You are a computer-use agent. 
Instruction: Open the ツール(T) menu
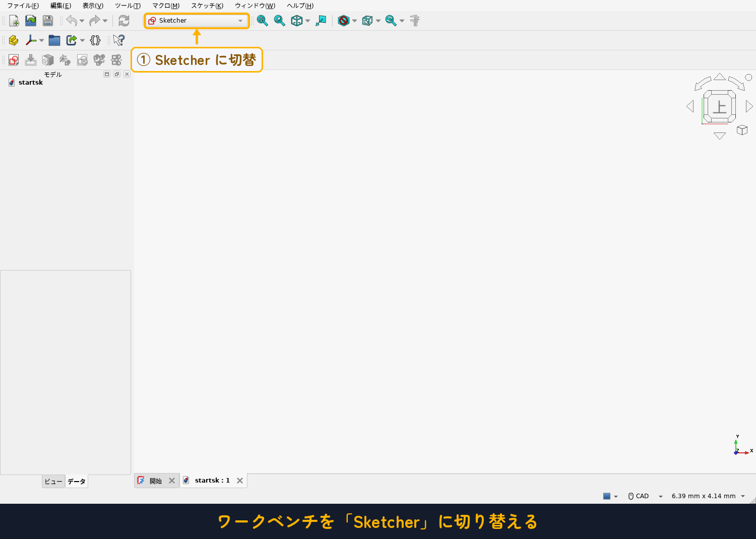coord(128,6)
